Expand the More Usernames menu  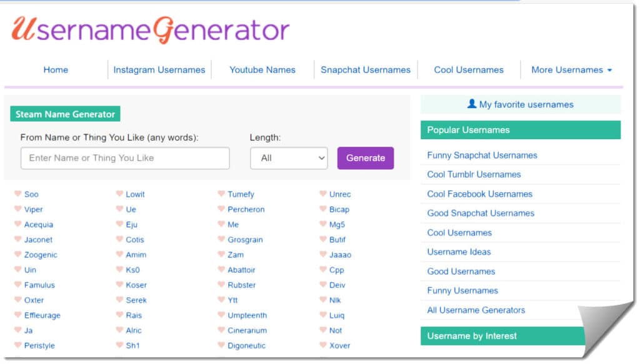coord(570,70)
